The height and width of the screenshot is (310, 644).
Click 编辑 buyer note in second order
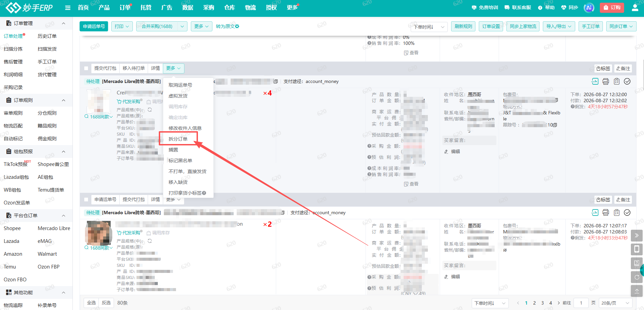click(x=452, y=277)
